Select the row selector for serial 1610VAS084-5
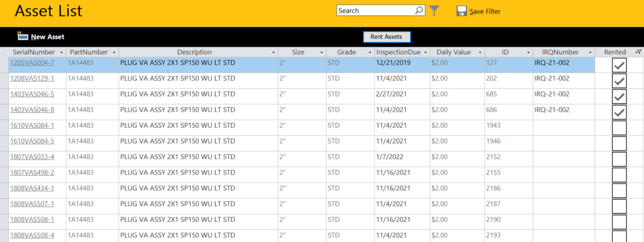 (5, 143)
